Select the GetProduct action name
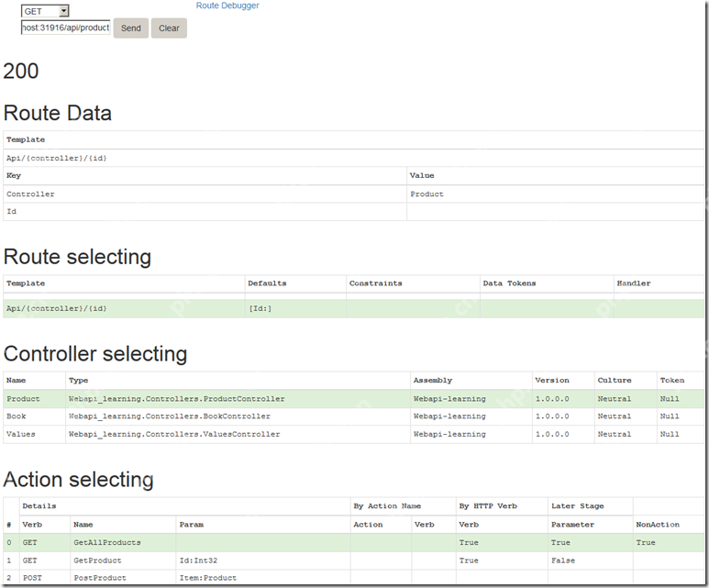Viewport: 709px width, 588px height. tap(97, 560)
